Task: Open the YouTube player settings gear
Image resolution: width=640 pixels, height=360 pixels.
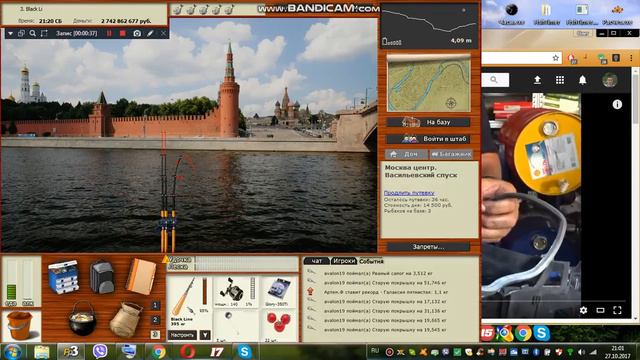Action: (x=583, y=310)
